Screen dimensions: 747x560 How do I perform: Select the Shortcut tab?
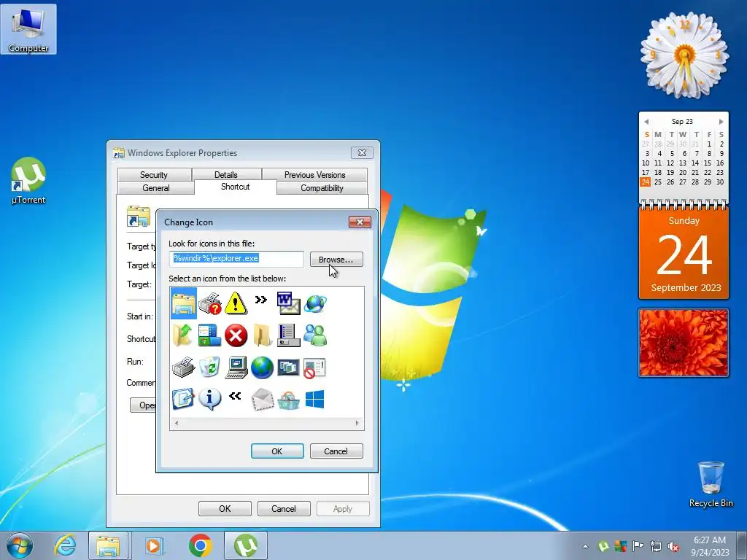click(x=236, y=187)
